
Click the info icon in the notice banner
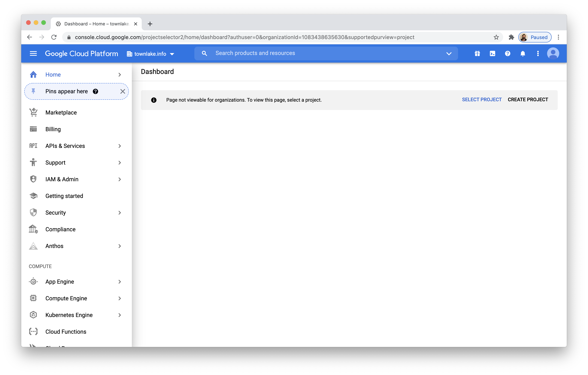(x=154, y=100)
